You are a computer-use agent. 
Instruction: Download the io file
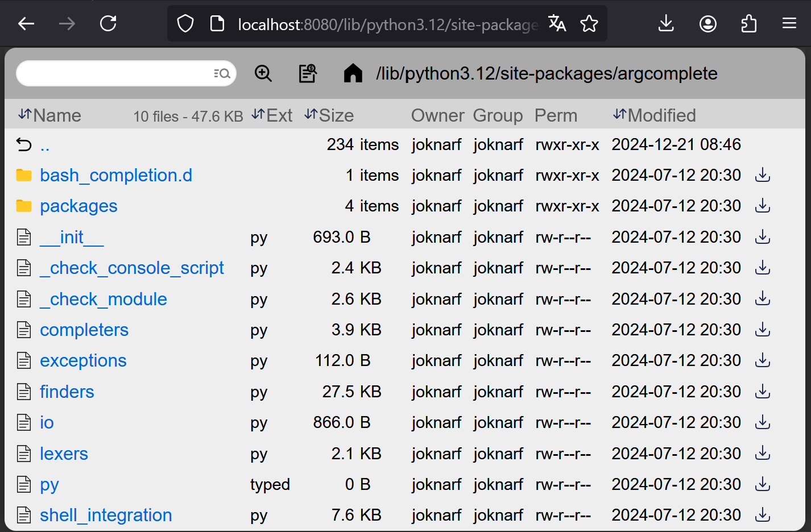tap(763, 422)
